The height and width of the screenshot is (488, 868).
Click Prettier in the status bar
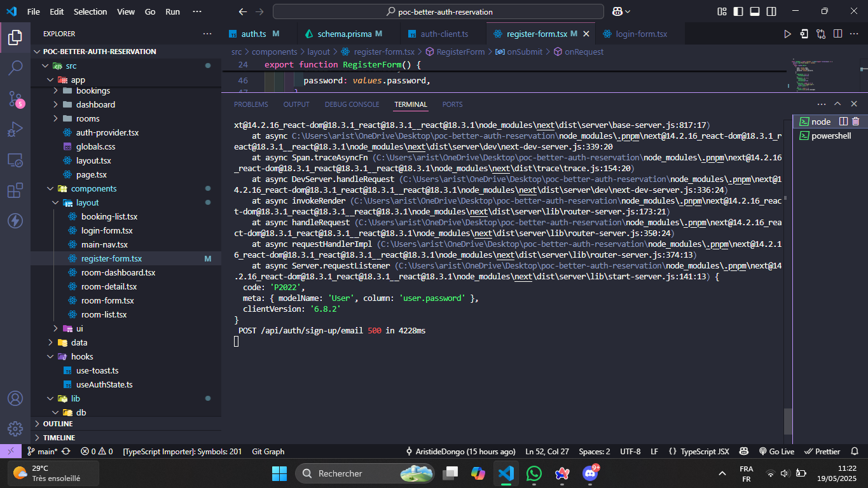822,451
